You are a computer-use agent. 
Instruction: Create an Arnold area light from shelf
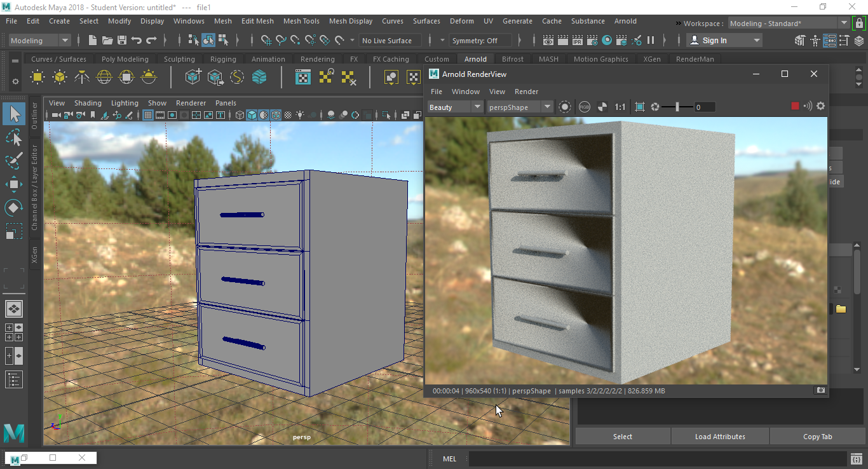point(37,78)
